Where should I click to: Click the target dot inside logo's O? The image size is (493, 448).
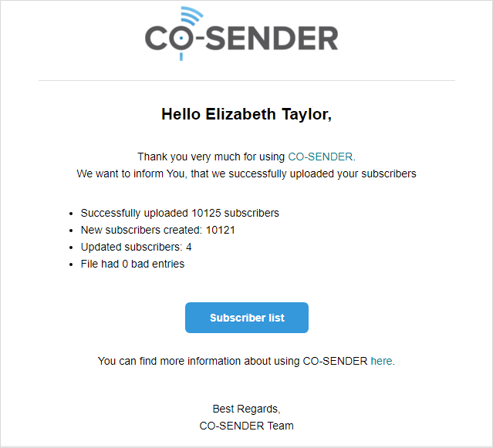tap(181, 39)
